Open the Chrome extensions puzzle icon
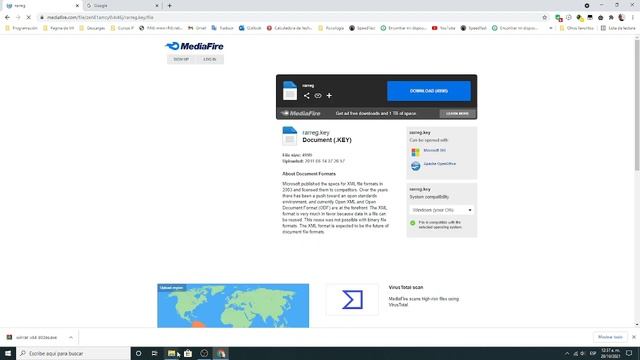This screenshot has height=360, width=640. coord(611,18)
